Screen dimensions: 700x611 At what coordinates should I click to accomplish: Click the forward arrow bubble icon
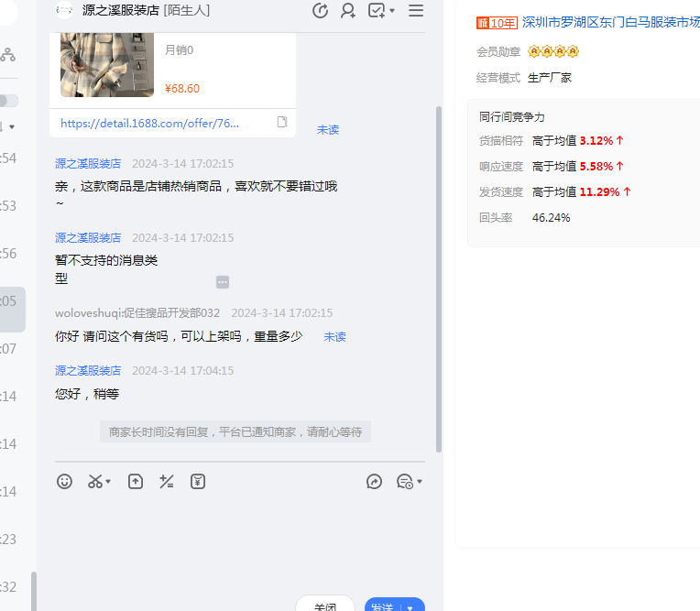coord(374,481)
